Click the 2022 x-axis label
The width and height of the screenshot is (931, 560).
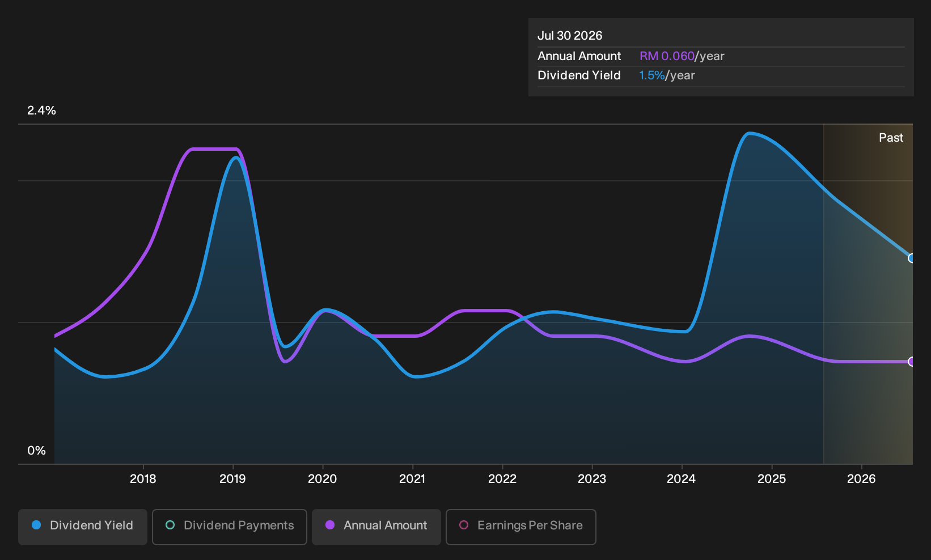pos(502,479)
